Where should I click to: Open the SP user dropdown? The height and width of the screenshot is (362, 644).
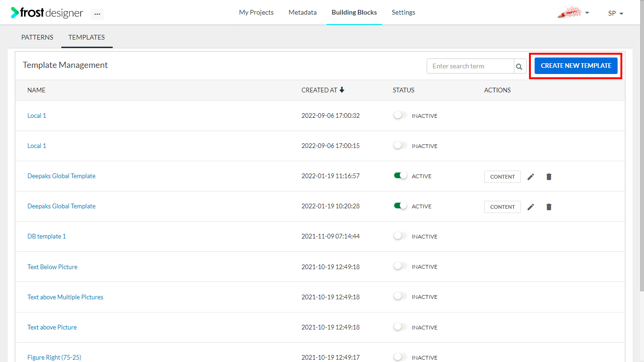(616, 13)
